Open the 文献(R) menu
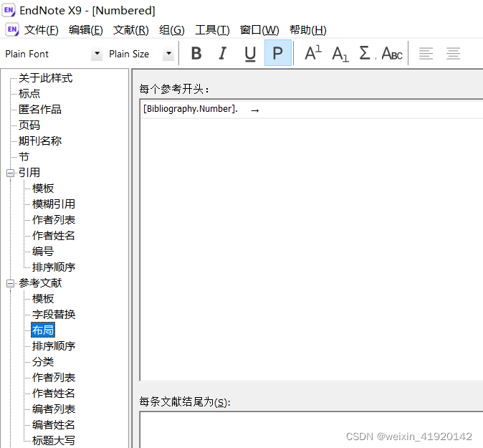Viewport: 483px width, 448px height. tap(130, 30)
